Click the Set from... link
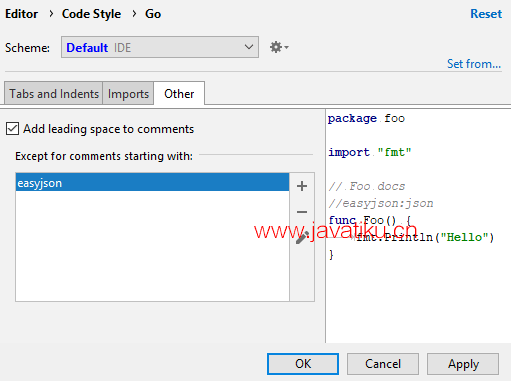This screenshot has width=511, height=381. point(474,64)
